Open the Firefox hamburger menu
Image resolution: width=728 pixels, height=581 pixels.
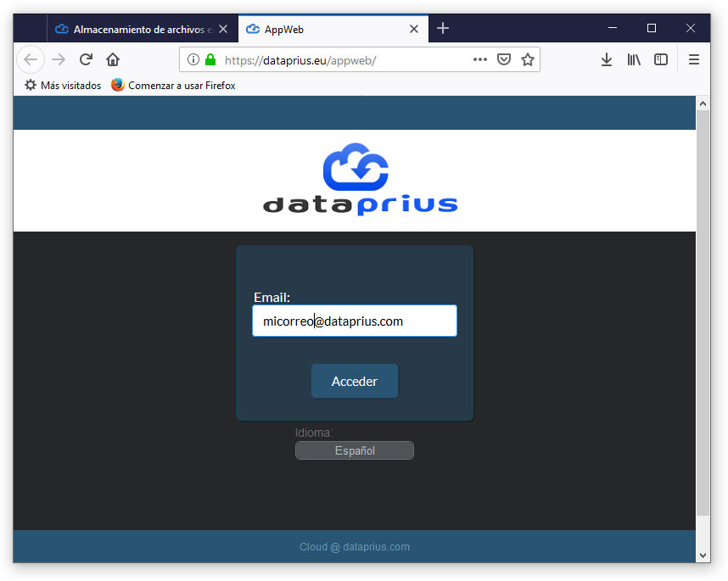(x=694, y=59)
